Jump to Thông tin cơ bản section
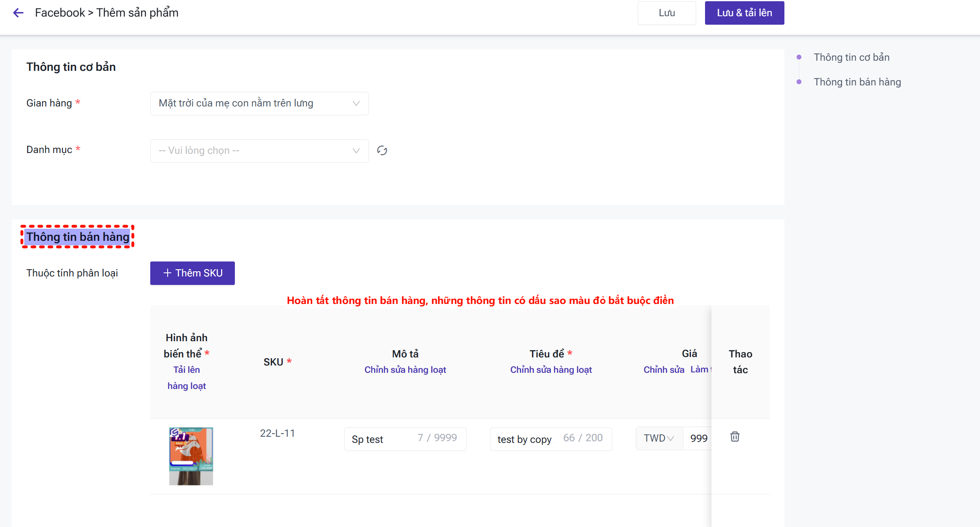The width and height of the screenshot is (980, 527). point(851,57)
